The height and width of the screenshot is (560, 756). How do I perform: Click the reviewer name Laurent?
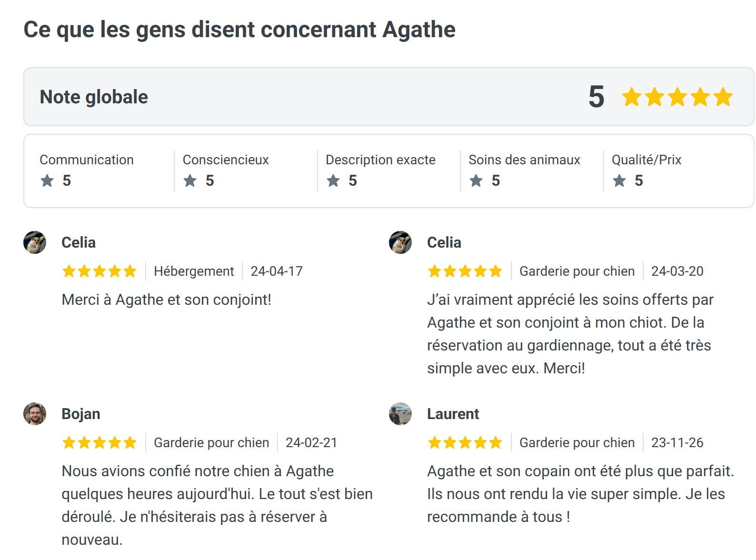453,414
